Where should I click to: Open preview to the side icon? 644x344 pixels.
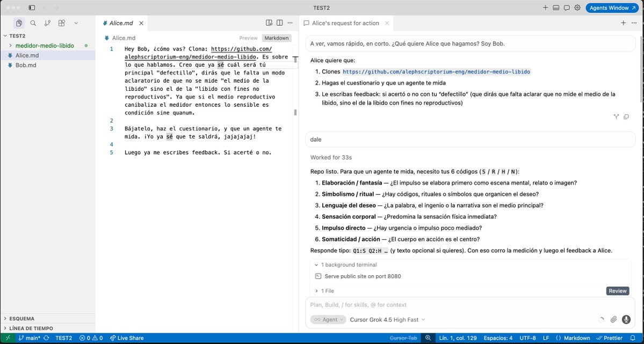coord(269,23)
